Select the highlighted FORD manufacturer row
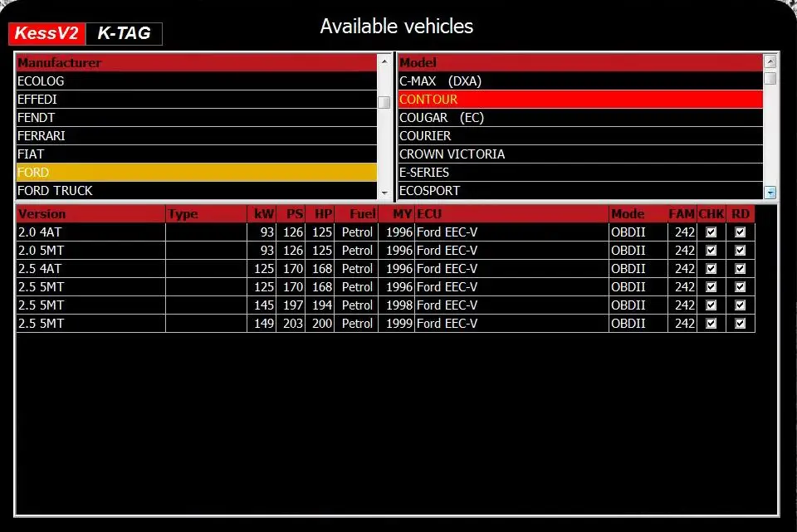This screenshot has width=797, height=532. 197,173
